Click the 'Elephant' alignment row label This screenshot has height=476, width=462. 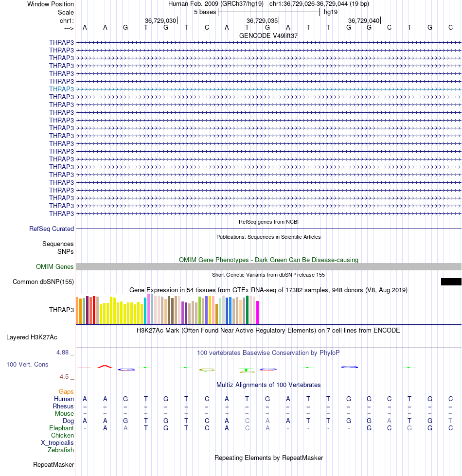62,428
